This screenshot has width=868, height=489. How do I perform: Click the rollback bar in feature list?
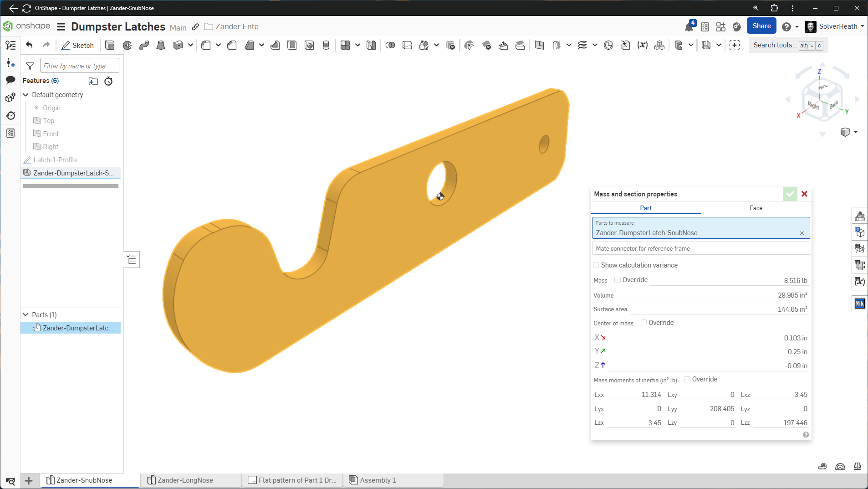(x=71, y=186)
